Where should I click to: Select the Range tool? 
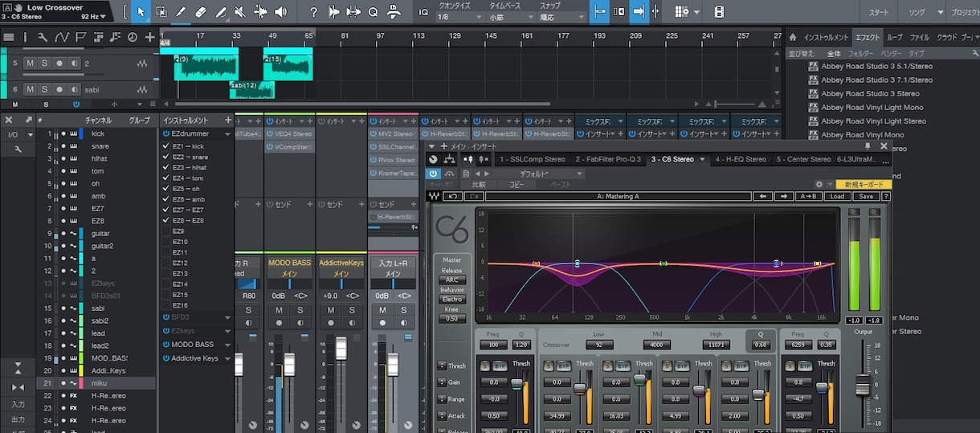161,12
